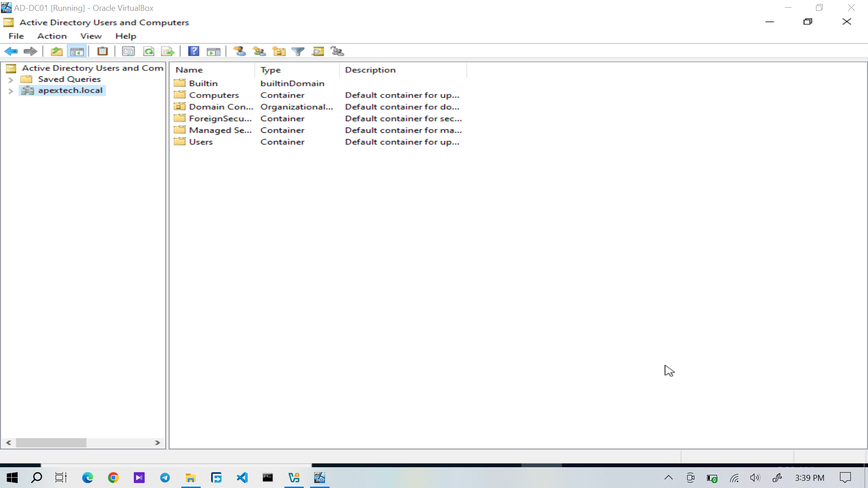The image size is (868, 488).
Task: Select the Active Directory Users and Computers root
Action: point(92,68)
